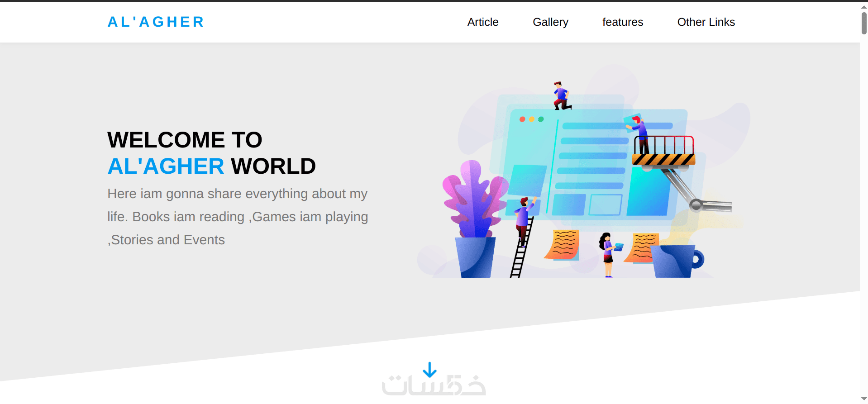
Task: Click the "WELCOME TO" heading text
Action: click(x=185, y=140)
